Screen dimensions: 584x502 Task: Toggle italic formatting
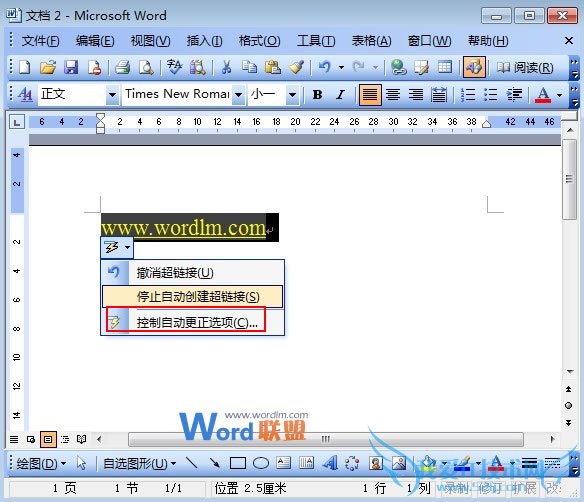point(340,95)
